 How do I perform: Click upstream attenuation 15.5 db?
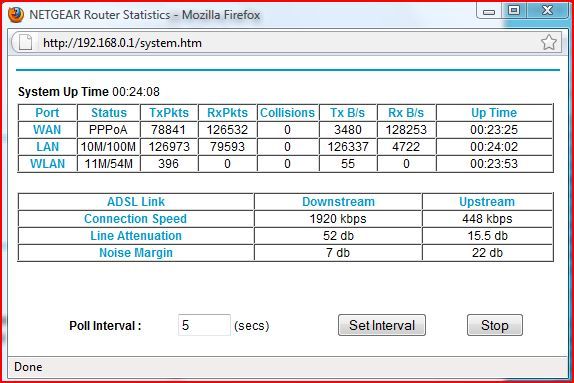pyautogui.click(x=487, y=236)
